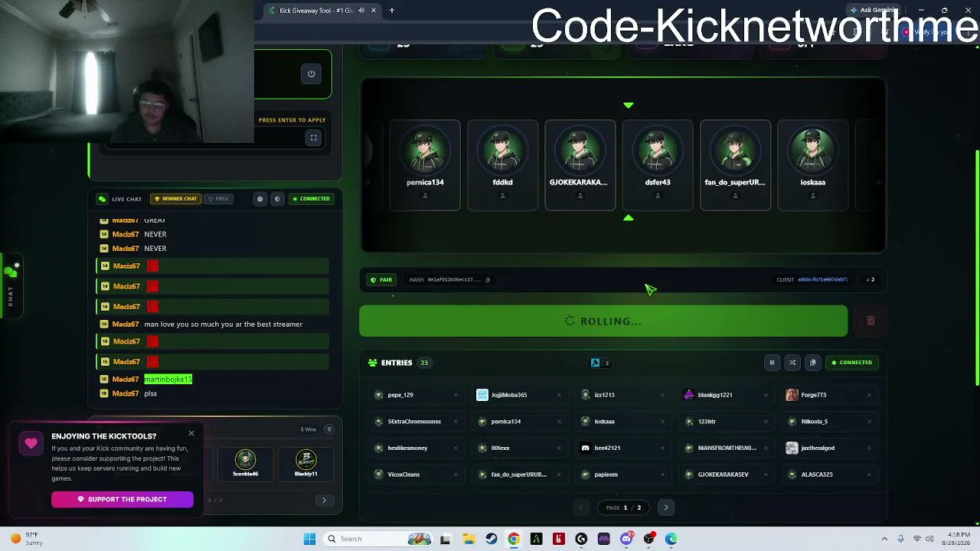Remove entry Nikoola_5 with its X
The width and height of the screenshot is (980, 551).
click(869, 422)
